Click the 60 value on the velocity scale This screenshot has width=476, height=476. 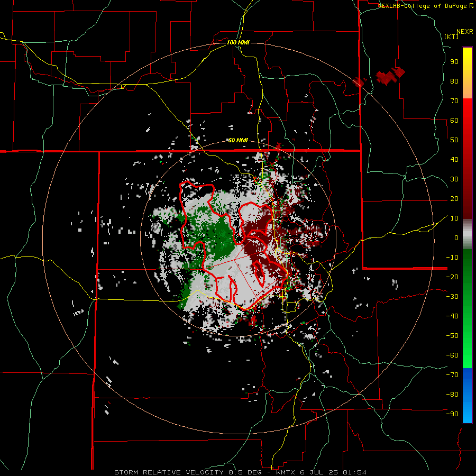[x=454, y=121]
